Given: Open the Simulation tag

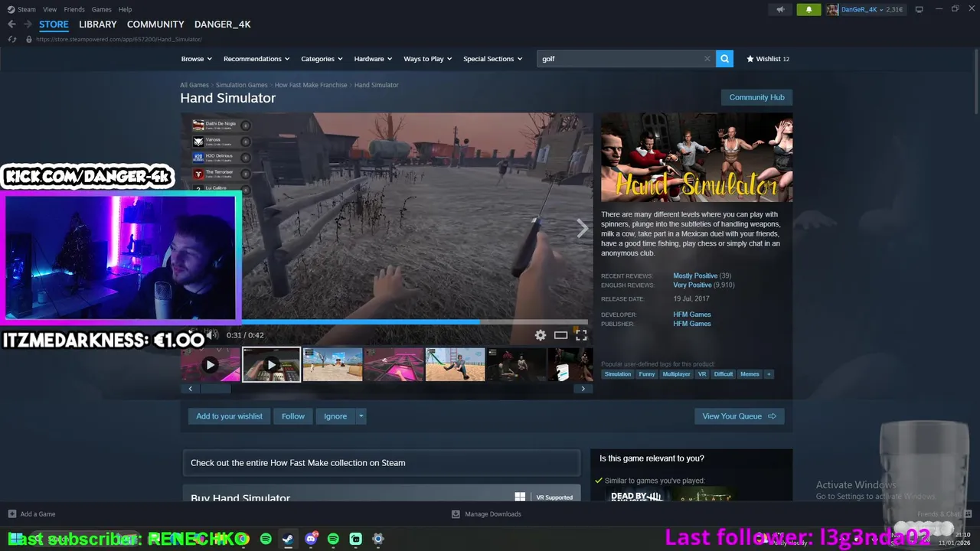Looking at the screenshot, I should click(618, 374).
